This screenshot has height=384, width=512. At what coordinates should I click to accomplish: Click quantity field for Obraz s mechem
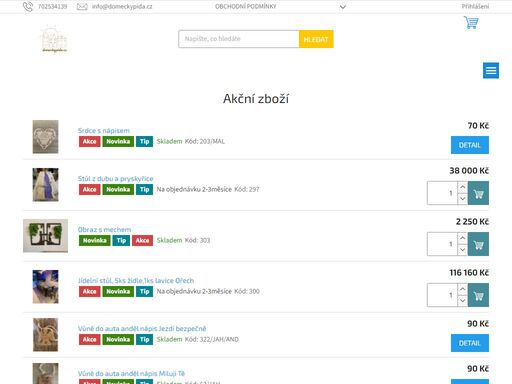442,244
